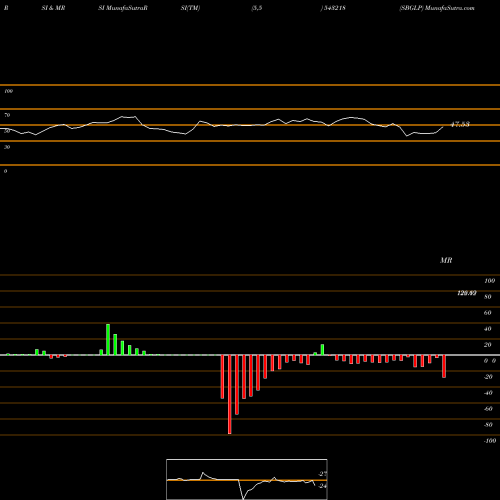
Task: Click the RSI axis label 30
Action: (x=7, y=147)
